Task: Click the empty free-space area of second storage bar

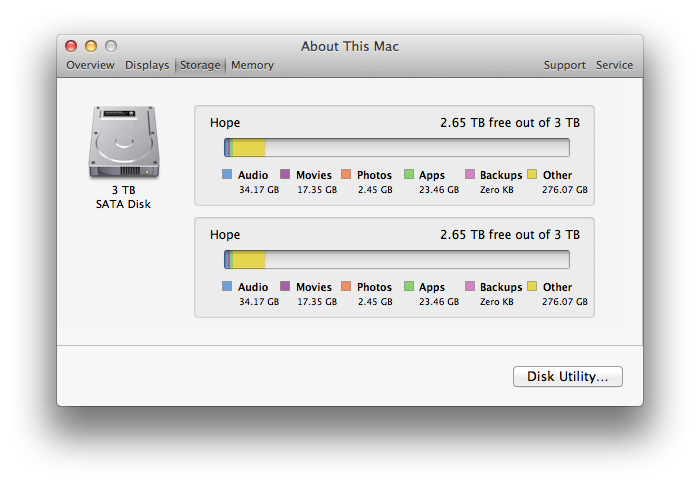Action: (x=417, y=259)
